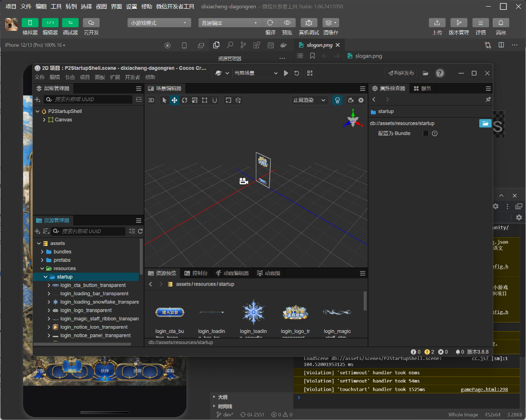Collapse the P2StartupShell hierarchy node
Screen dimensions: 526x420
click(37, 111)
